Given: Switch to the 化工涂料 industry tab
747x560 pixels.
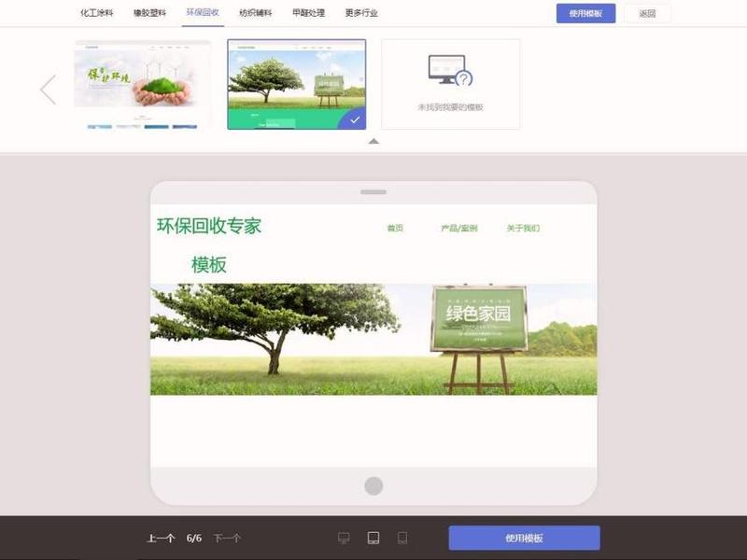Looking at the screenshot, I should 97,13.
